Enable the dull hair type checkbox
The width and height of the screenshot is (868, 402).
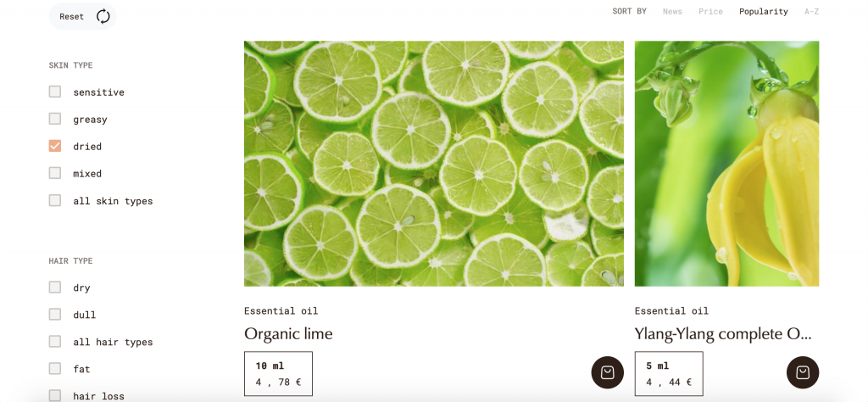coord(55,315)
